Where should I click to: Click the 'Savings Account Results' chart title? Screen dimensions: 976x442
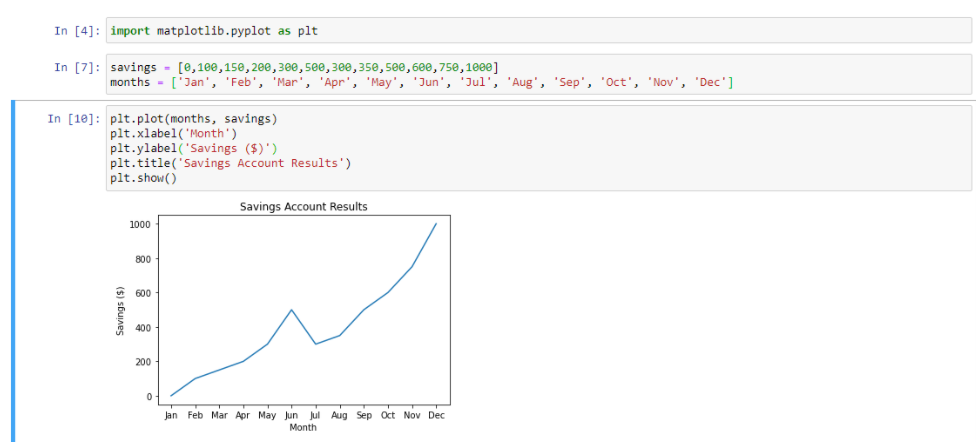pos(304,207)
